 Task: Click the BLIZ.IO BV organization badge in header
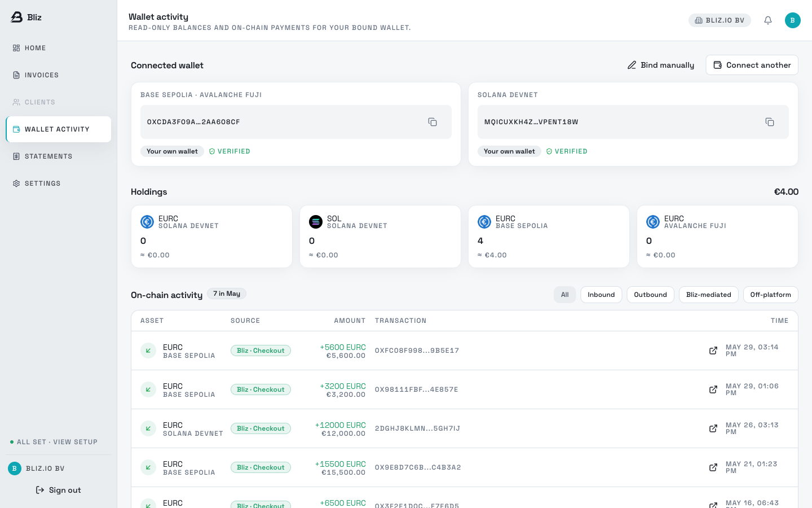pos(720,20)
